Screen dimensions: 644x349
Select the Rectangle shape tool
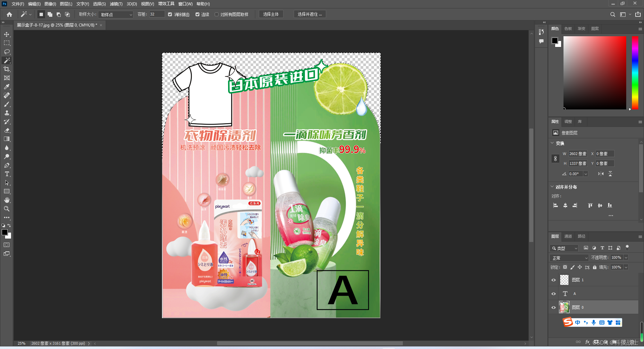[7, 191]
